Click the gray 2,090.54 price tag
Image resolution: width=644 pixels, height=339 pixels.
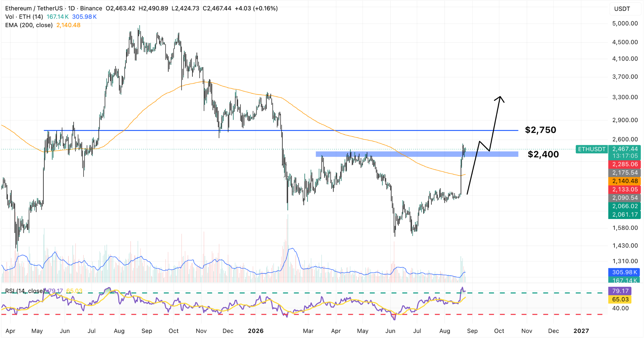tap(625, 198)
